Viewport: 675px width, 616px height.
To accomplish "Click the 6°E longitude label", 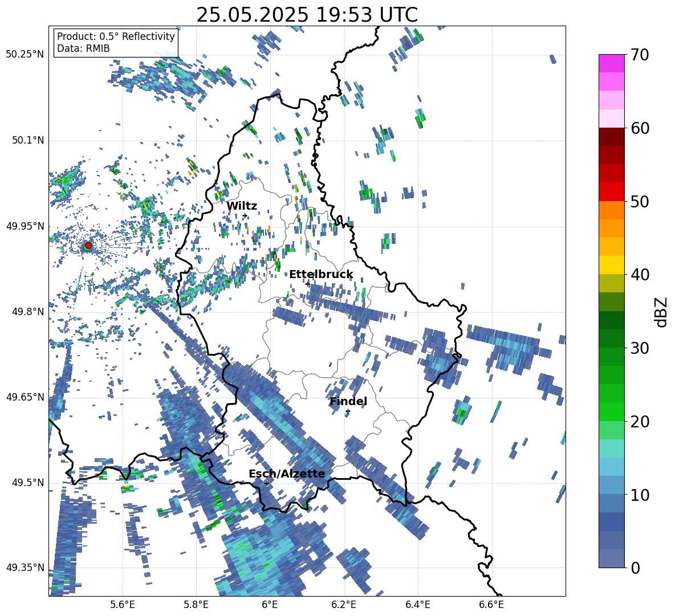I will tap(270, 605).
